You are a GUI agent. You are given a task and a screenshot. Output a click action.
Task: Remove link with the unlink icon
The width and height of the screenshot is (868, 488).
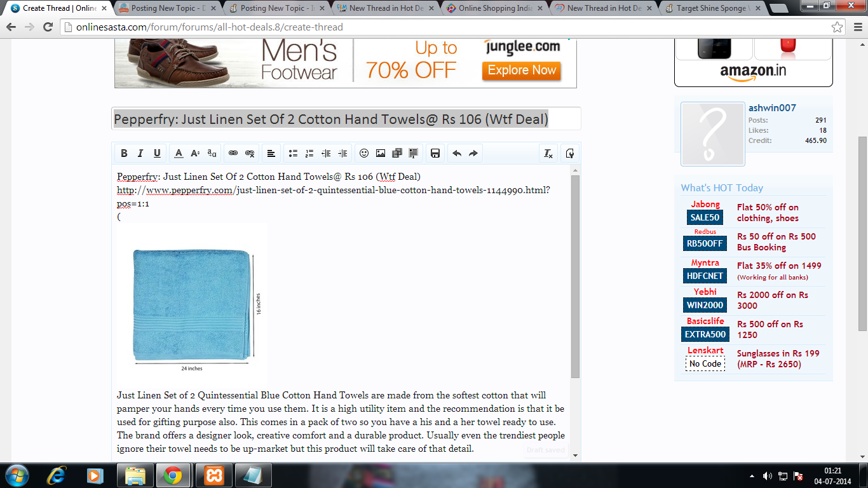click(x=250, y=153)
